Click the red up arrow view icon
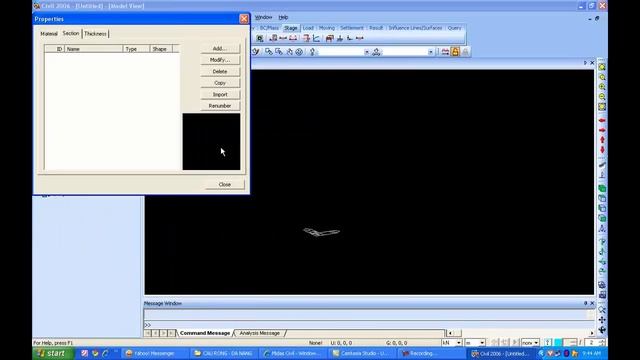The image size is (640, 360). (602, 140)
